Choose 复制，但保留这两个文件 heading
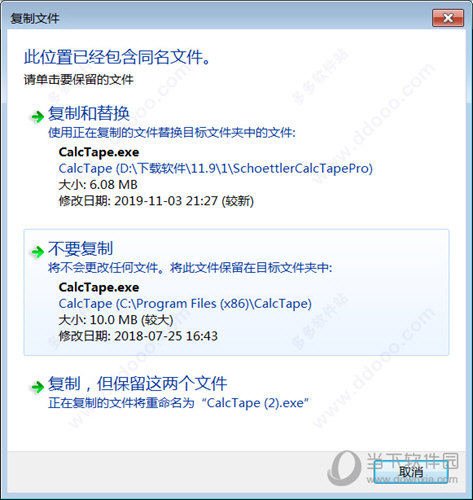This screenshot has width=473, height=500. pos(138,384)
